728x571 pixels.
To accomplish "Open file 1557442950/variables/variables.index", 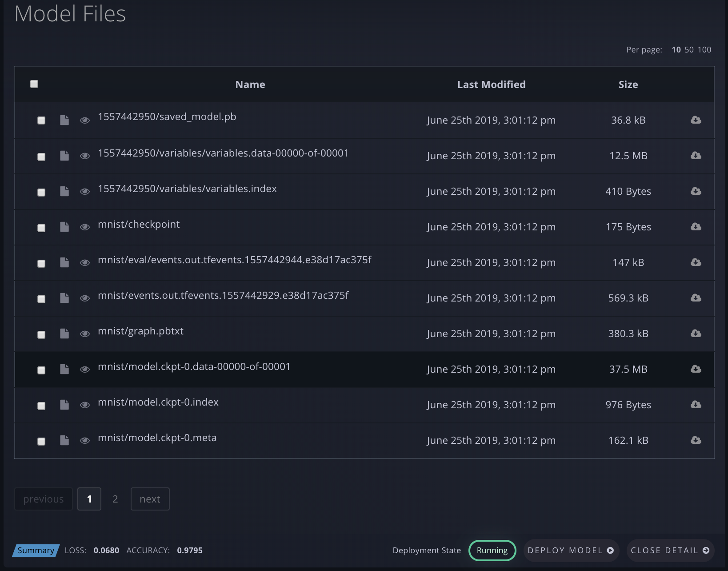I will click(187, 189).
